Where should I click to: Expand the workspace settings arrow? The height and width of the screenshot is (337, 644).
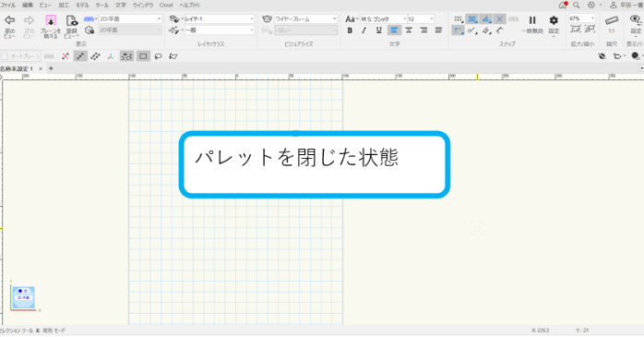(601, 5)
